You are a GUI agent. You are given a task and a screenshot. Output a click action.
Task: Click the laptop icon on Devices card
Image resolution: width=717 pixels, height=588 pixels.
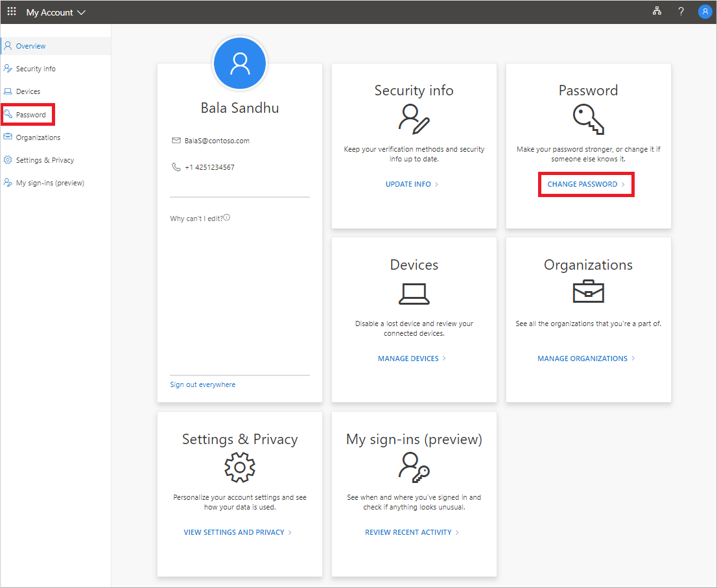tap(414, 293)
